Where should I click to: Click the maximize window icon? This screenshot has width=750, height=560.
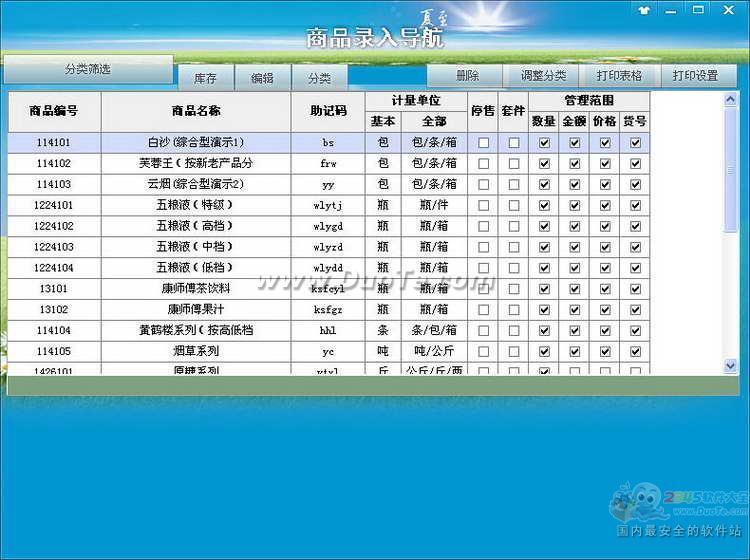[699, 10]
